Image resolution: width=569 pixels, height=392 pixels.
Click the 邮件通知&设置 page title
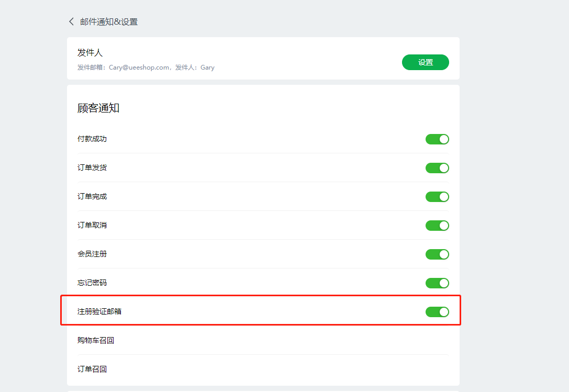[109, 21]
